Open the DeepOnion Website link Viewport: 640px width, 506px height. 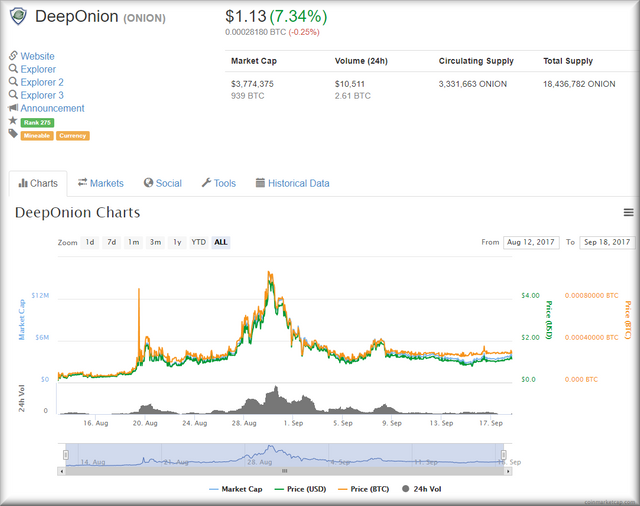[38, 56]
